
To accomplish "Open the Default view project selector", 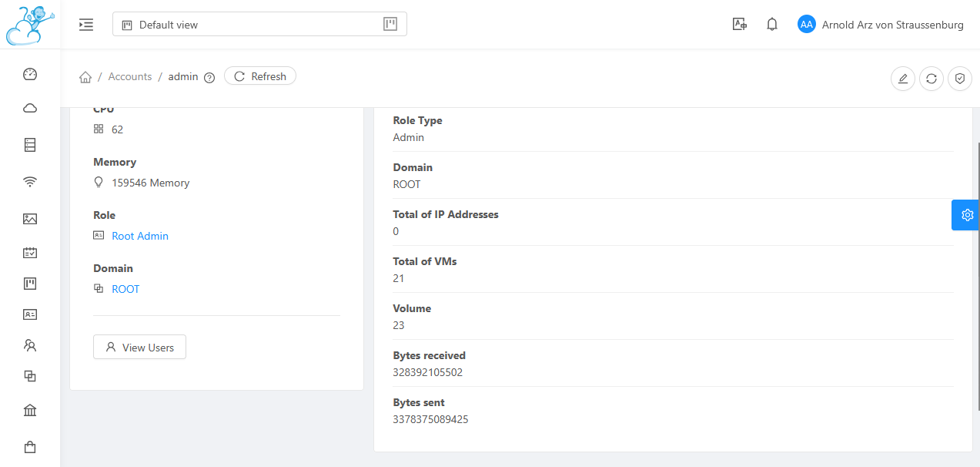I will tap(259, 24).
